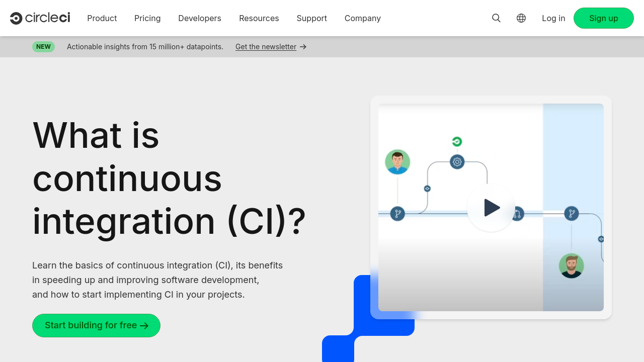Click the left git branch node icon

point(397,214)
